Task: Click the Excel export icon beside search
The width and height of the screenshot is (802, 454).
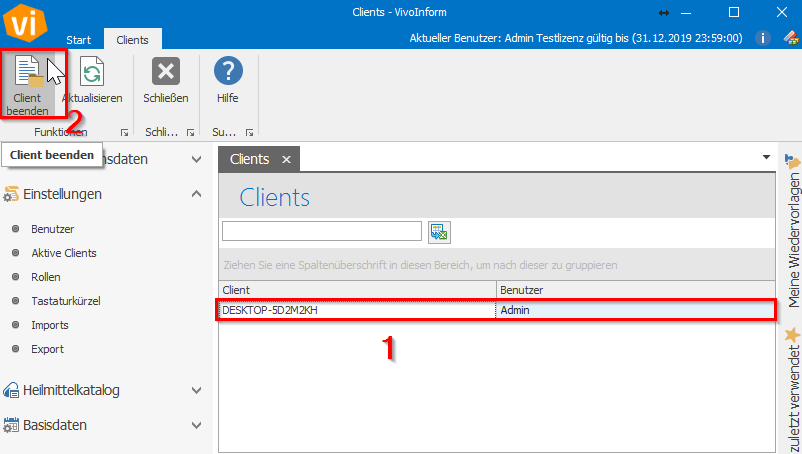Action: click(439, 232)
